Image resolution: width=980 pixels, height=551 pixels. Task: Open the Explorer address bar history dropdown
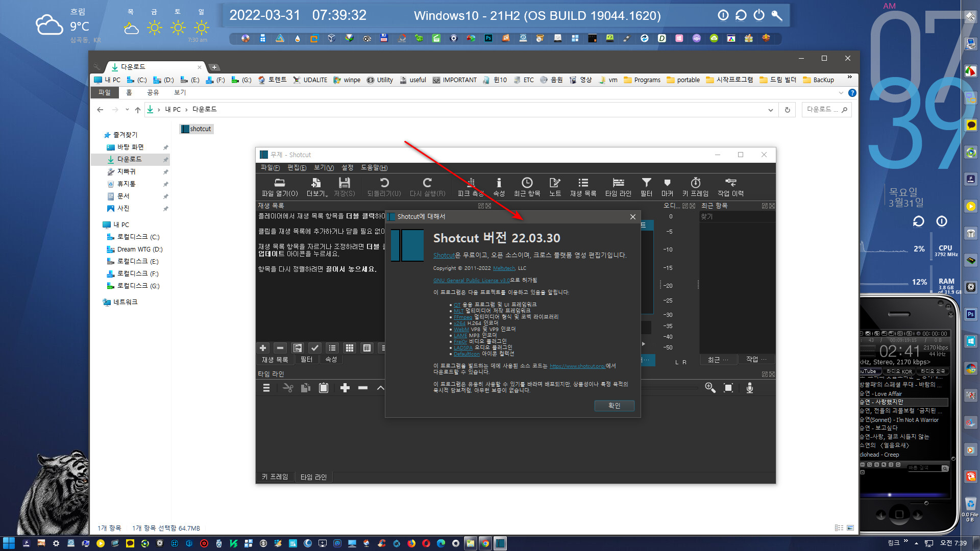coord(770,110)
